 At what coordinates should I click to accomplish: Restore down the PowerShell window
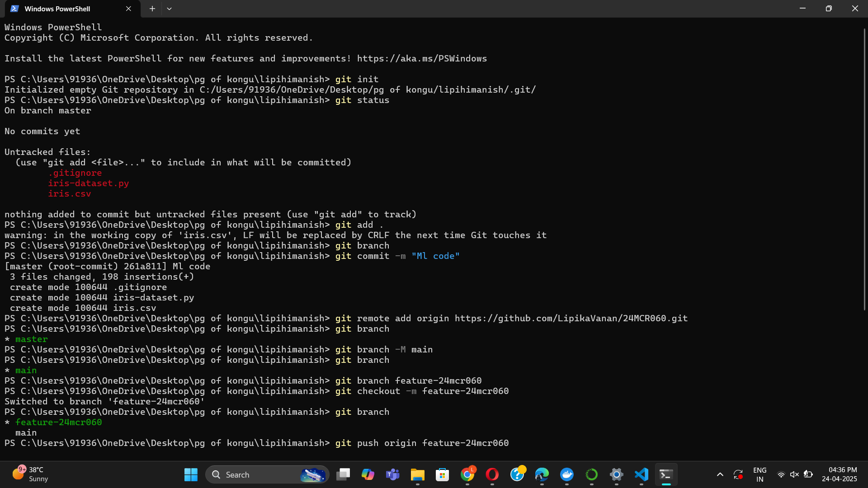[x=829, y=9]
